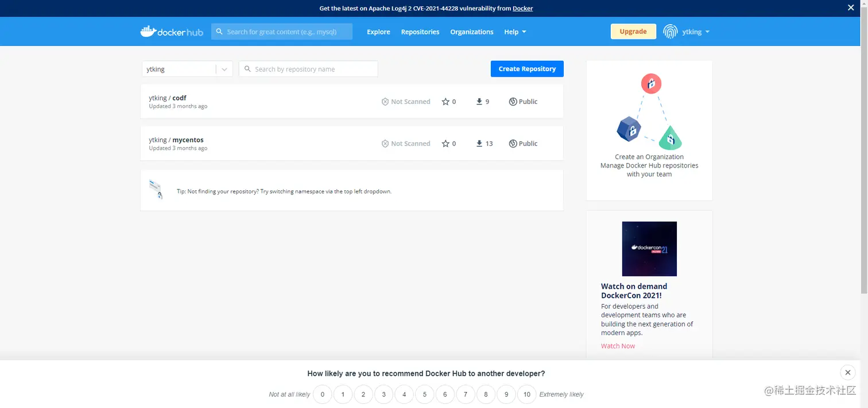Select rating 9 in survey

pyautogui.click(x=506, y=394)
